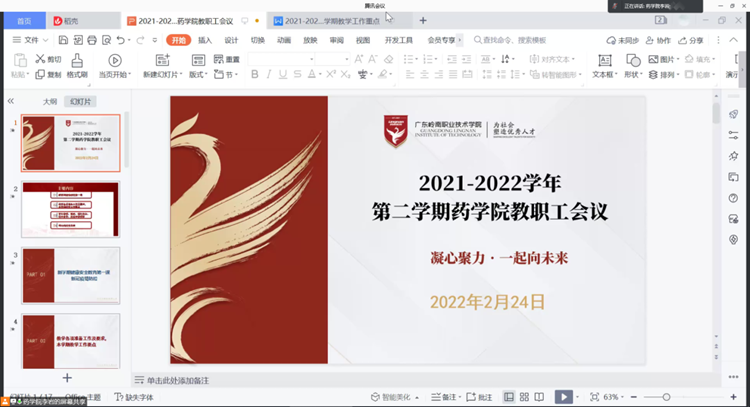Click zoom out minus button
This screenshot has width=750, height=407.
pos(634,397)
